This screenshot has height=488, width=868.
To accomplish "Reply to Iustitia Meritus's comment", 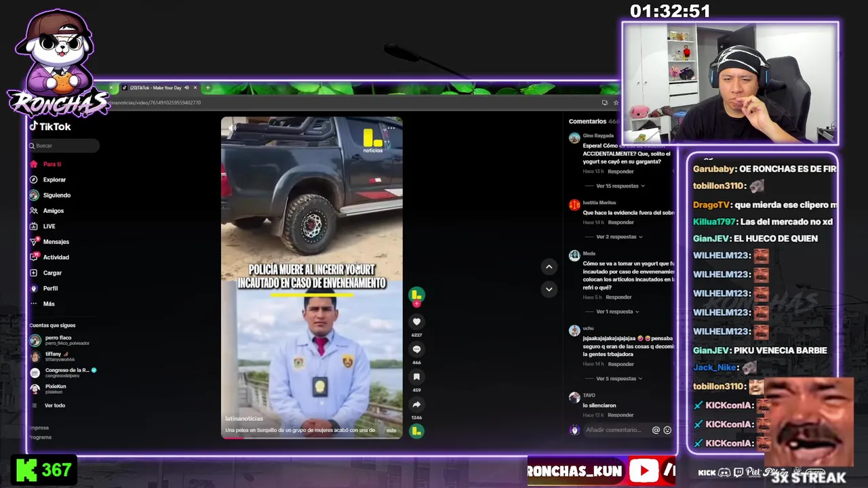I will click(x=620, y=222).
